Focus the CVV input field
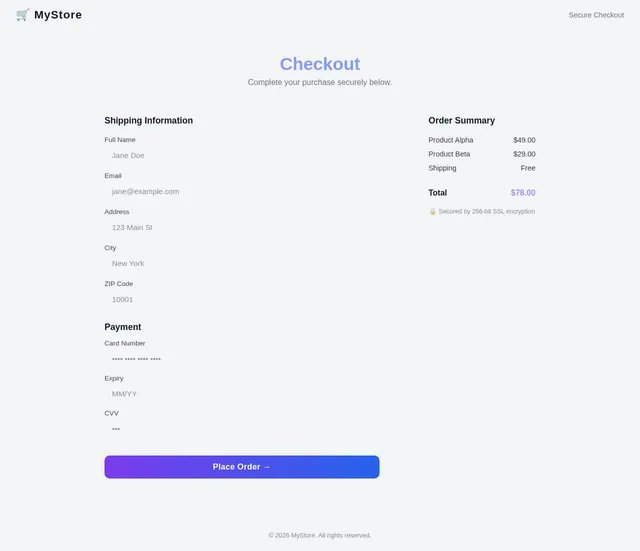 tap(242, 429)
